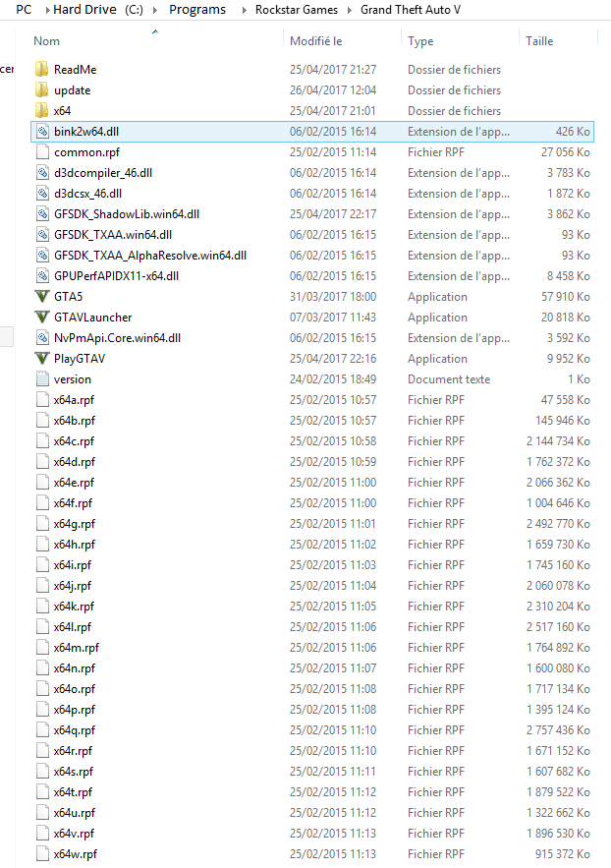Select the x64j.rpf file name
The image size is (611, 868).
click(x=73, y=585)
